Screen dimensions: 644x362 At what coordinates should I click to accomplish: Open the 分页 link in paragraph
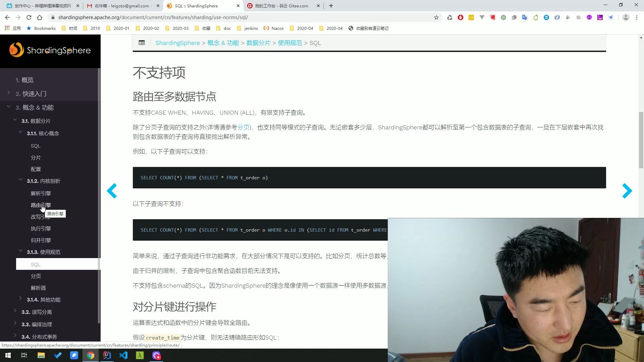243,127
